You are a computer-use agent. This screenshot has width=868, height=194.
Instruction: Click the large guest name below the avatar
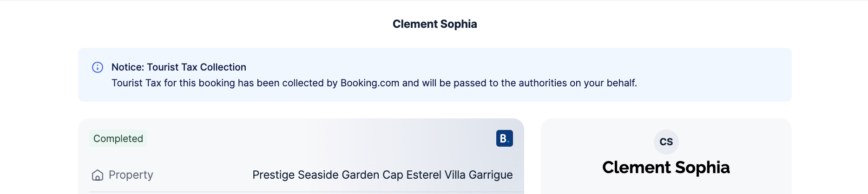[665, 168]
